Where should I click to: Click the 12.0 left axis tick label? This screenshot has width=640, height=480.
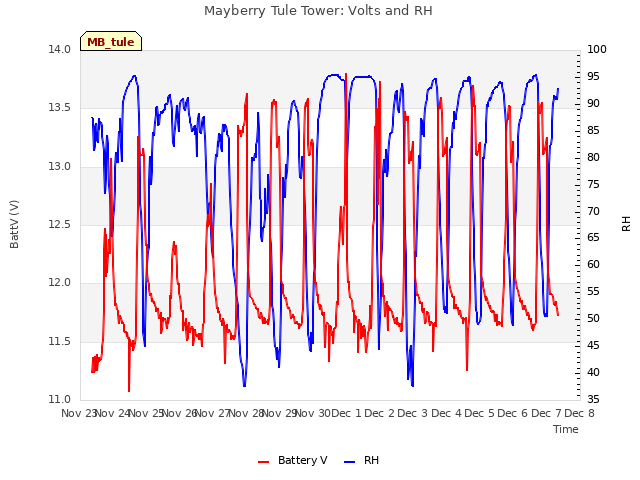pyautogui.click(x=59, y=283)
